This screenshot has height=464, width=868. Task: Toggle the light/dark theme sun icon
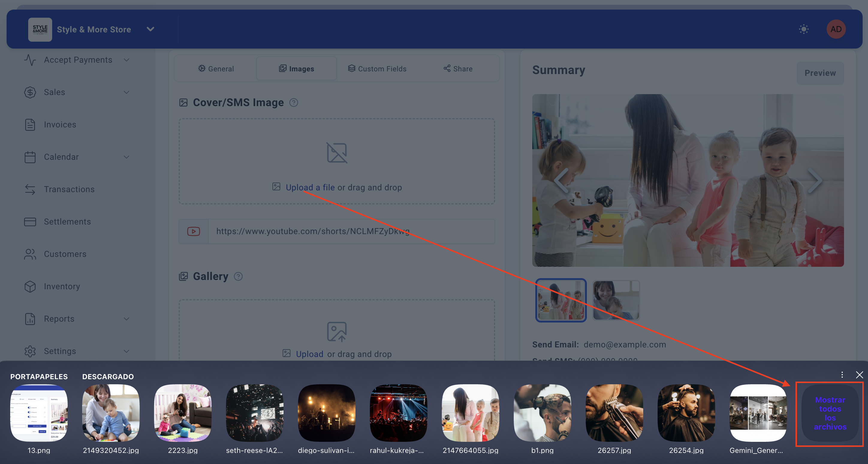click(x=804, y=29)
